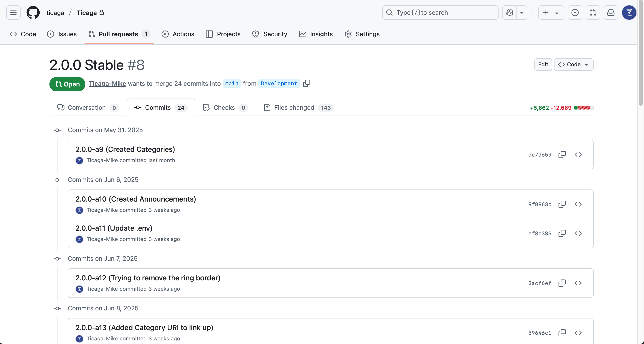Open the Development head branch link

(x=279, y=84)
